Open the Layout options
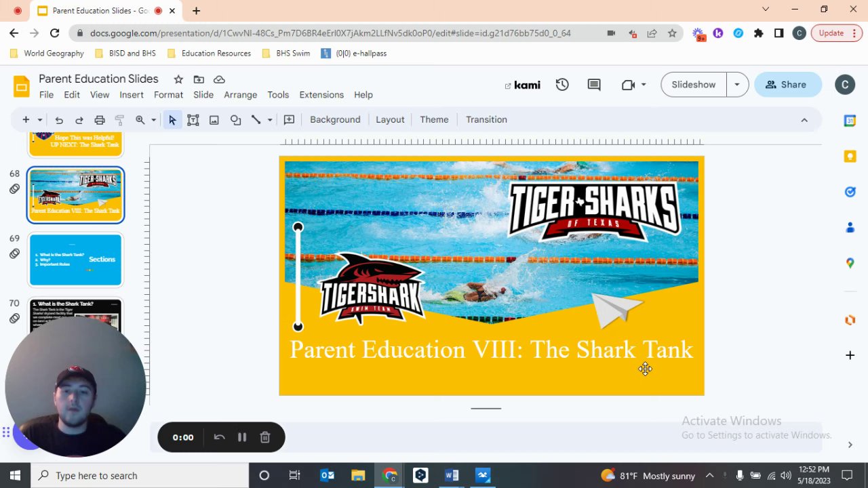868x488 pixels. [390, 120]
